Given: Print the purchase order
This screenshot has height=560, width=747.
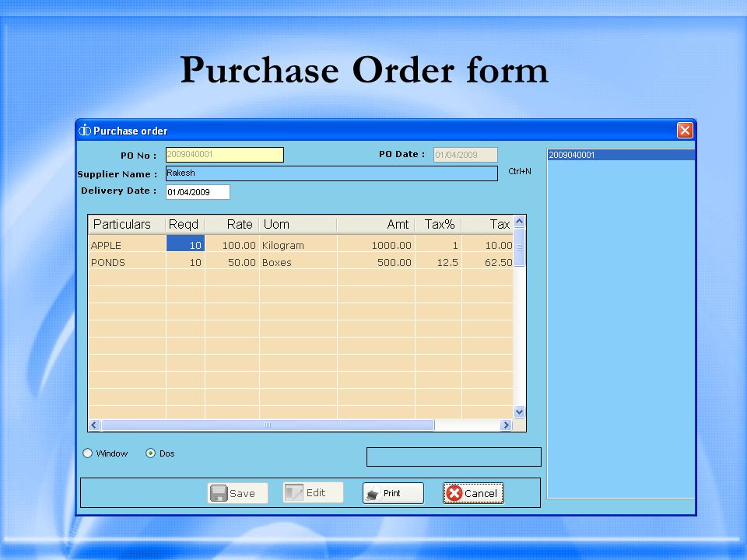Looking at the screenshot, I should pyautogui.click(x=393, y=493).
